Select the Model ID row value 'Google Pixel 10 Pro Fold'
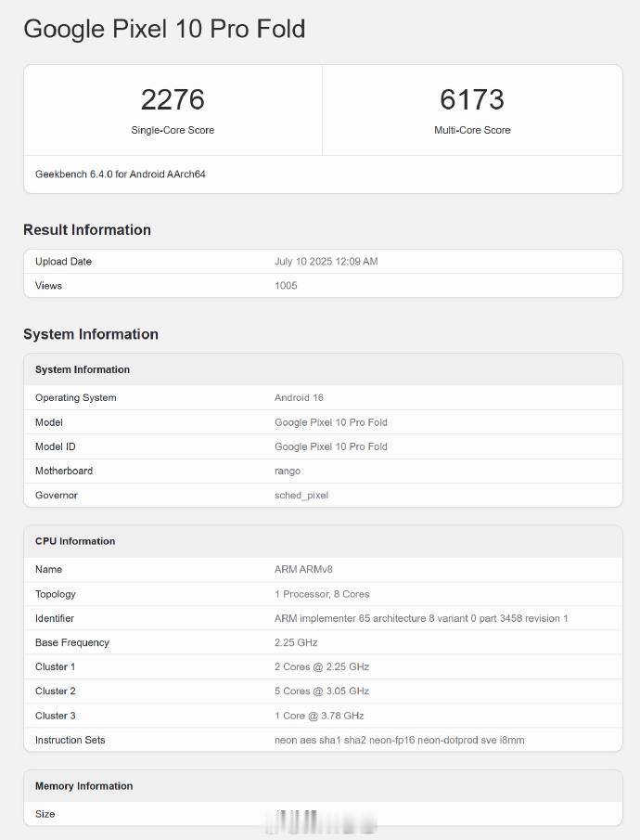Screen dimensions: 640x840 pyautogui.click(x=331, y=446)
